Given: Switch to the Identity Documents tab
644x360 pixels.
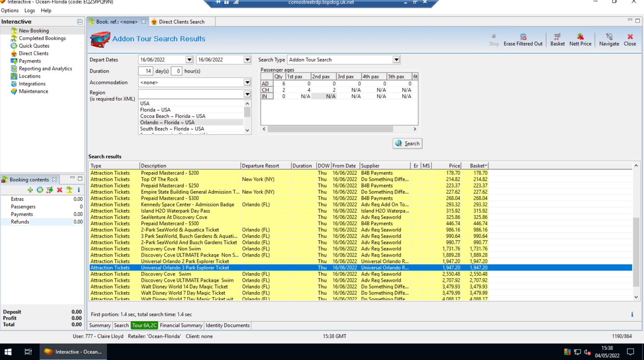Looking at the screenshot, I should point(228,325).
